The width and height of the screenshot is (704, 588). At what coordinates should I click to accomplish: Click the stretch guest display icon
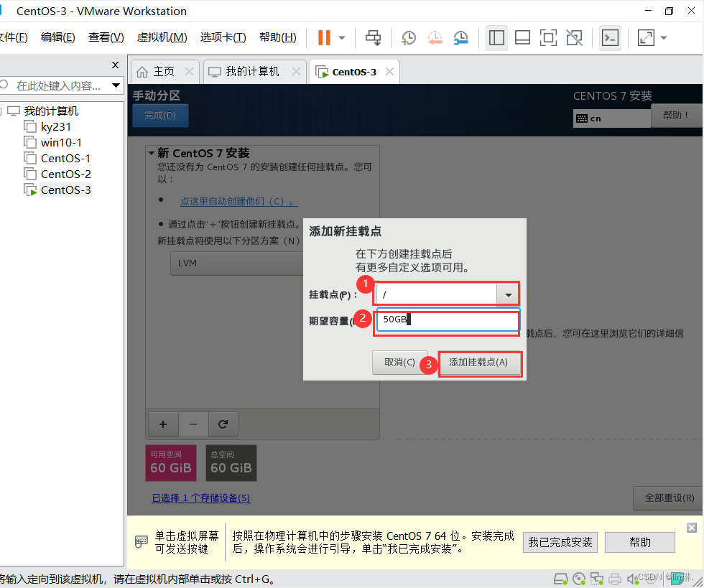pos(646,38)
